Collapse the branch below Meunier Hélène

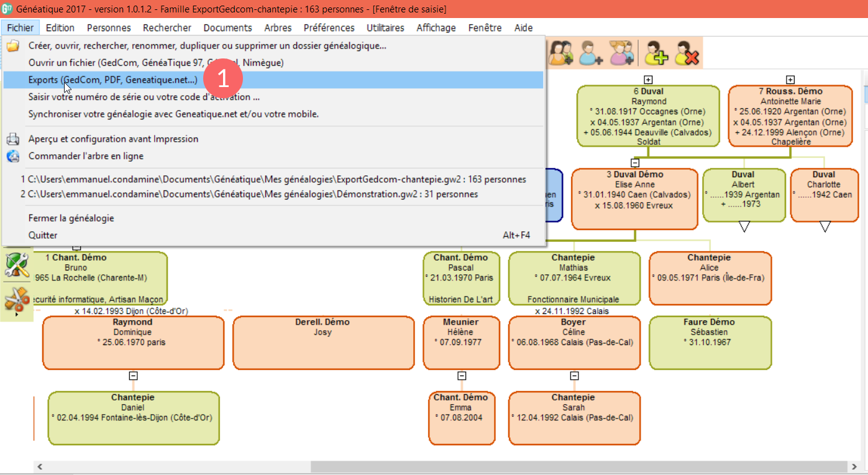[x=461, y=376]
